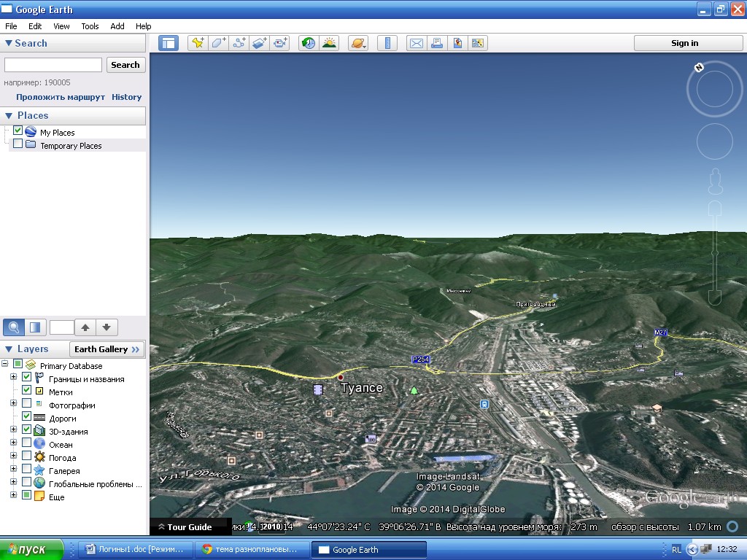The height and width of the screenshot is (560, 747).
Task: Uncheck the Границы и названия layer
Action: 27,377
